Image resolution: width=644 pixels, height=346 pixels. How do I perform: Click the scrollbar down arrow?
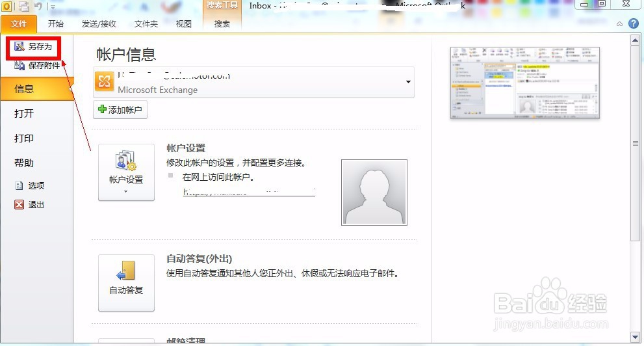point(635,337)
